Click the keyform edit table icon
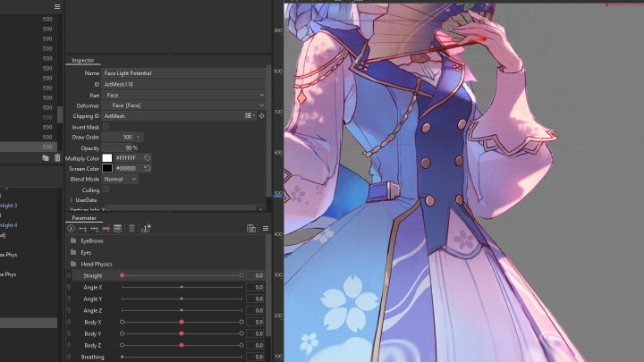The image size is (644, 362). click(x=117, y=229)
